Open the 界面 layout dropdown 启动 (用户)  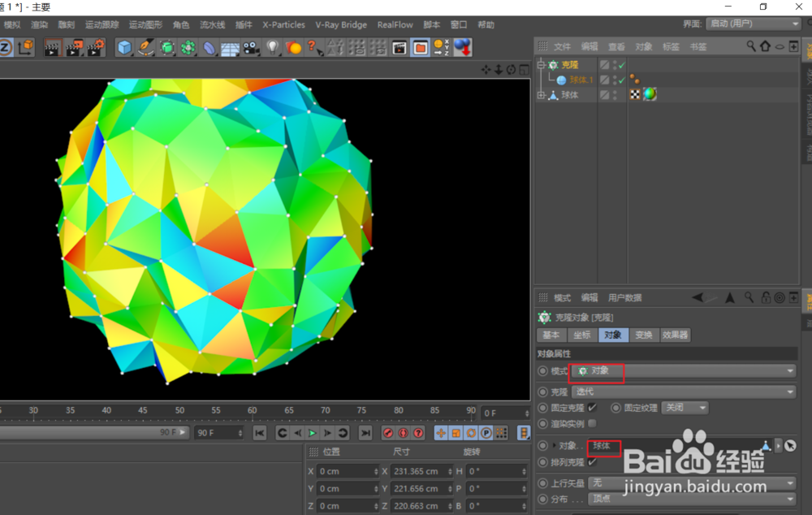[754, 24]
